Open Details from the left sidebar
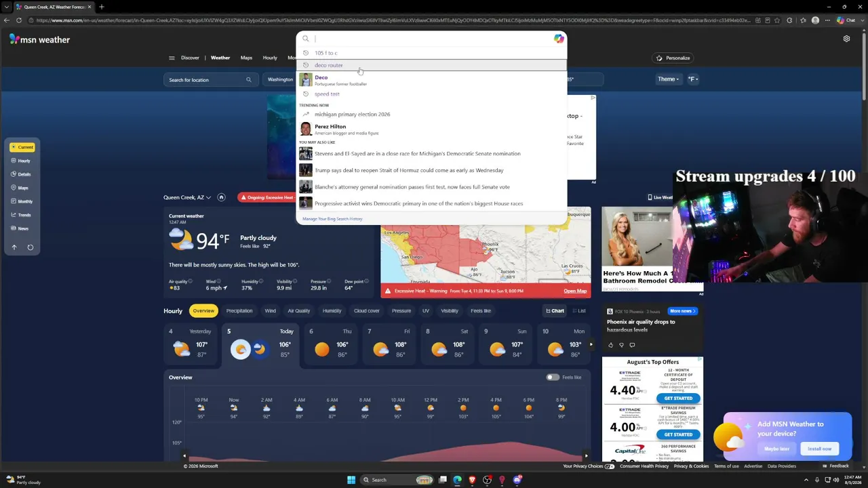Image resolution: width=868 pixels, height=488 pixels. click(21, 174)
